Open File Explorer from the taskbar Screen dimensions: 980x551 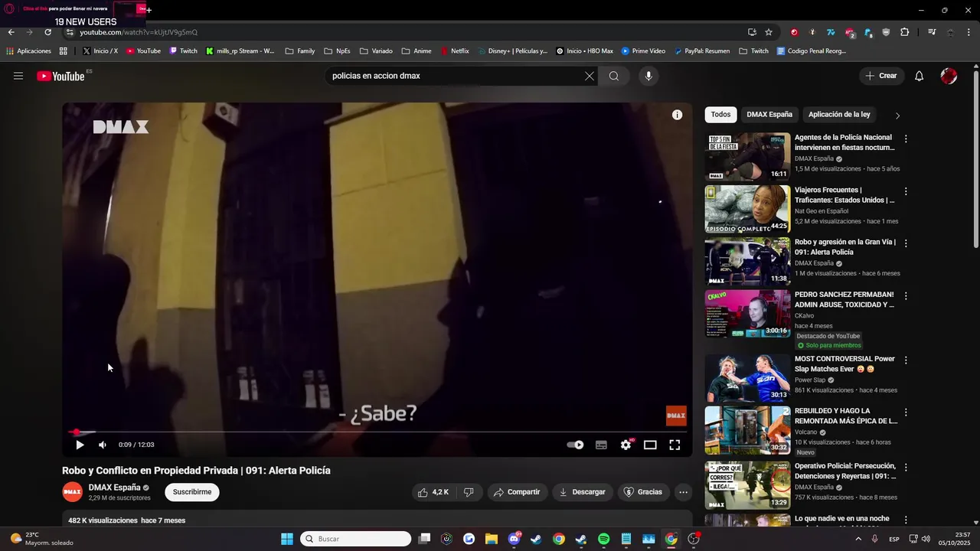(x=492, y=539)
